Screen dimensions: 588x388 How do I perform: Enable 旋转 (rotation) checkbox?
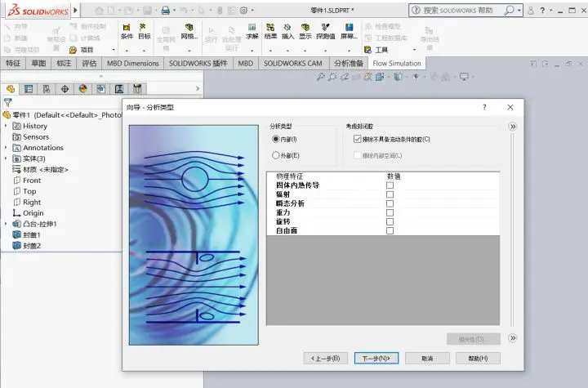point(390,221)
